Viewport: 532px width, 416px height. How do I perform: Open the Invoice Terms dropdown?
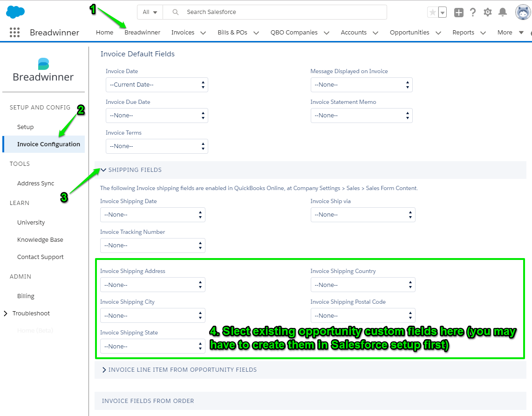157,146
